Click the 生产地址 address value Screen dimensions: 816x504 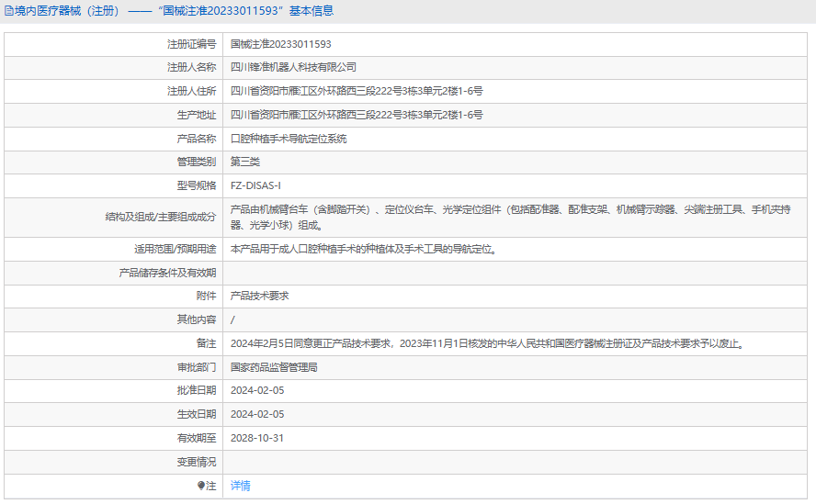(357, 115)
